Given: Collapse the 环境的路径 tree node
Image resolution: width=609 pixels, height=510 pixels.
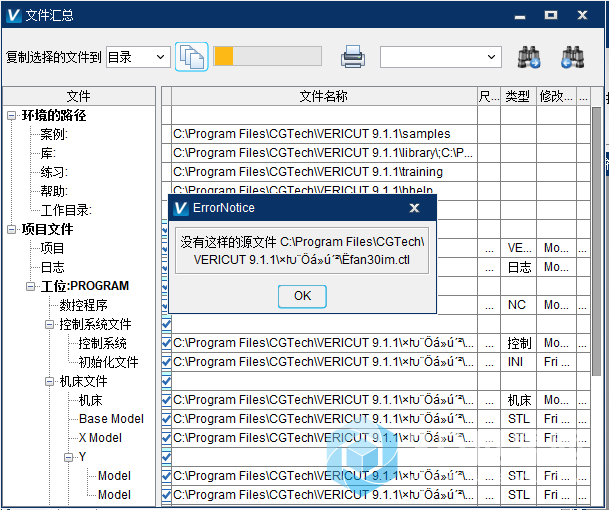Looking at the screenshot, I should (12, 115).
